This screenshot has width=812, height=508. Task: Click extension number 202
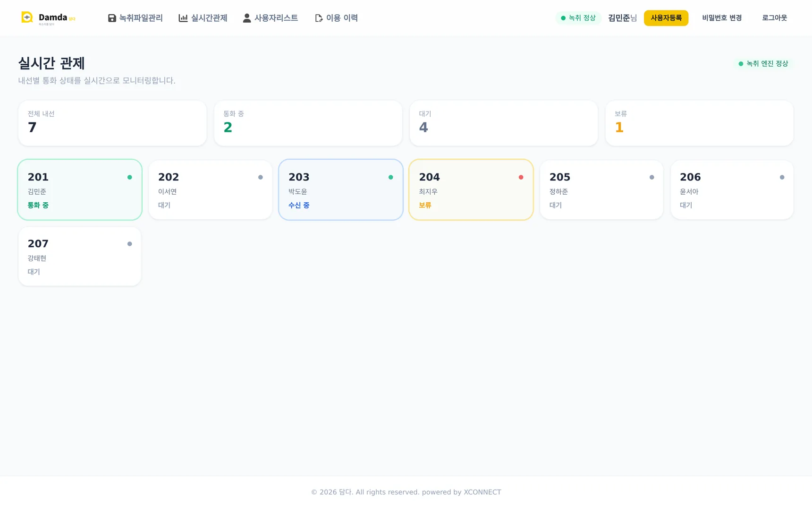[x=169, y=177]
